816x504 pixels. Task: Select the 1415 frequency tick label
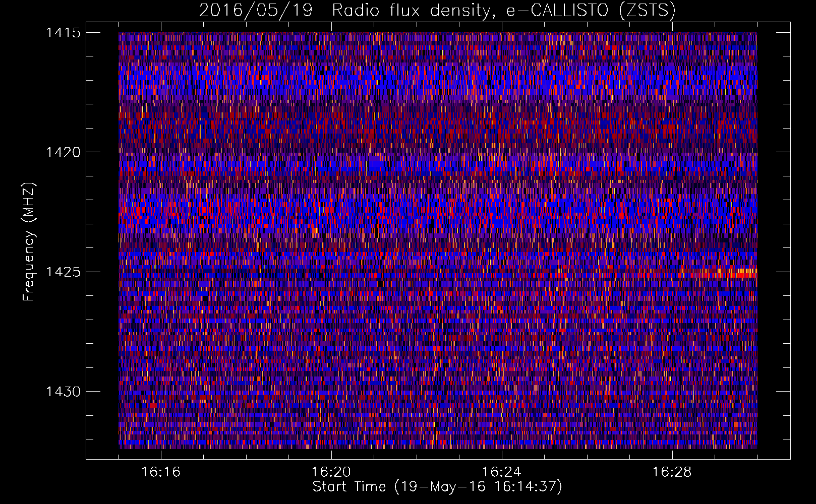point(64,33)
